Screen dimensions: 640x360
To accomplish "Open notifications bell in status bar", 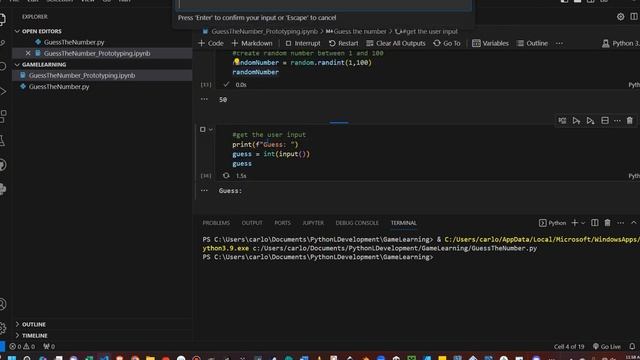I will click(x=632, y=347).
